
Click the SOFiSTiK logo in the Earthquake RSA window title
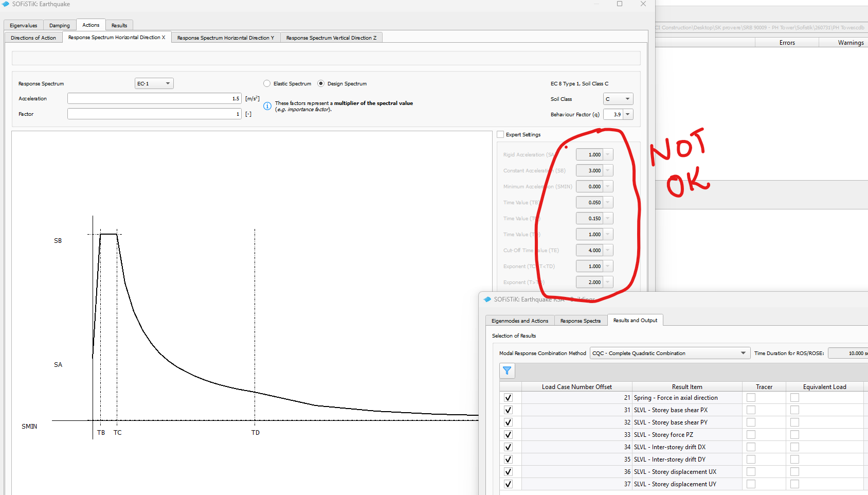point(487,299)
